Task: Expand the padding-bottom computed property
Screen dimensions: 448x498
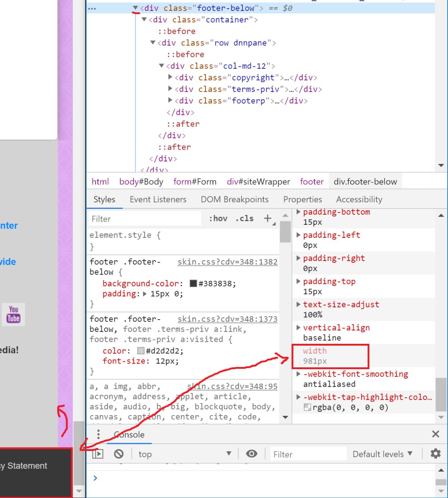Action: pyautogui.click(x=298, y=212)
